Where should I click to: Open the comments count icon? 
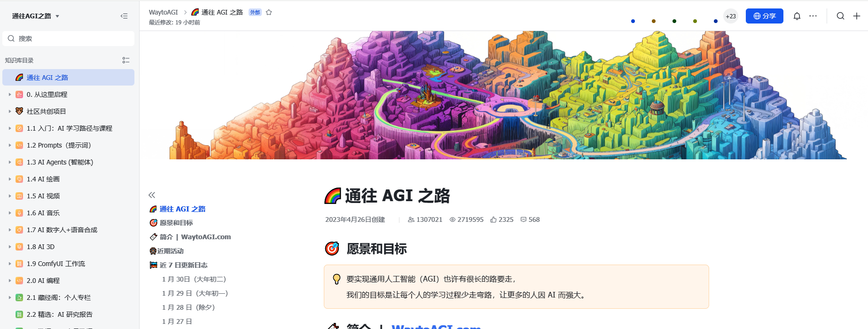(524, 219)
